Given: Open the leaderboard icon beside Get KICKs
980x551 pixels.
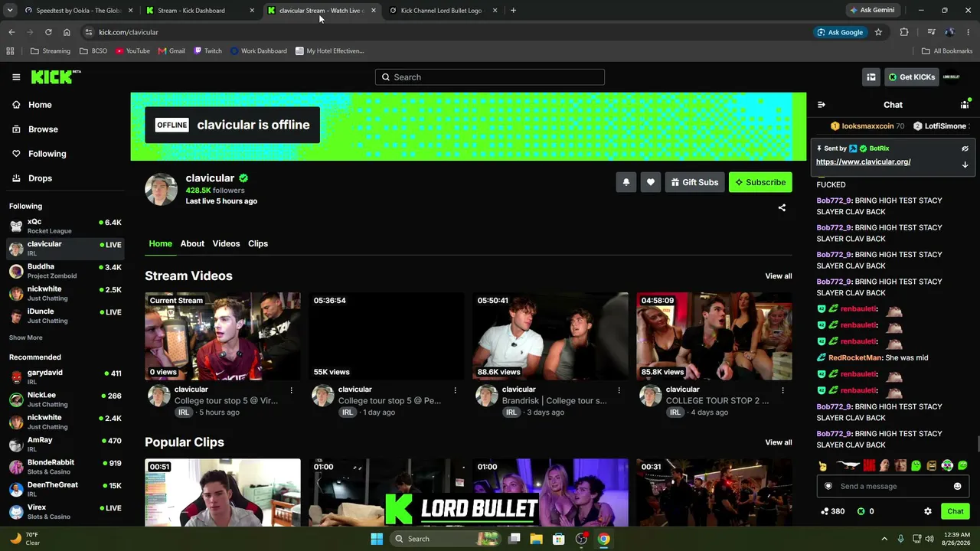Looking at the screenshot, I should [x=871, y=77].
